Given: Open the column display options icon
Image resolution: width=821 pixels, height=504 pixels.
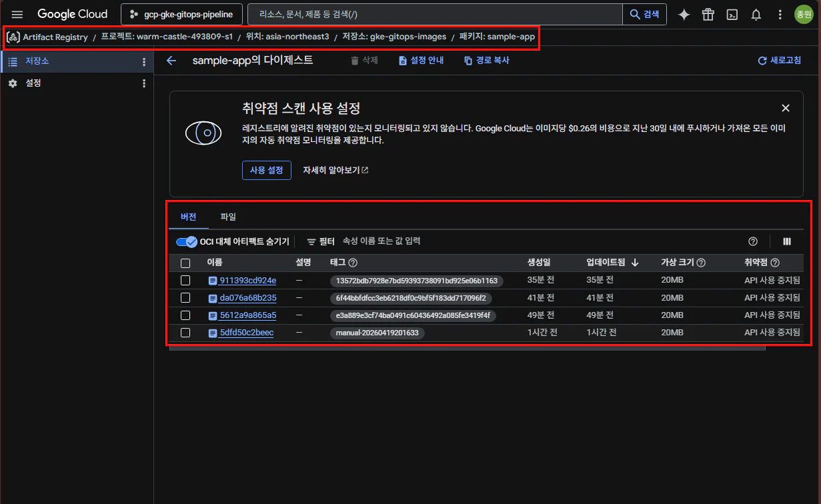Looking at the screenshot, I should pos(787,241).
